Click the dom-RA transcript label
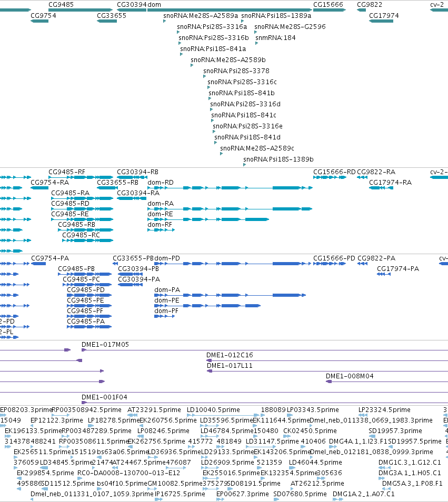 point(161,203)
